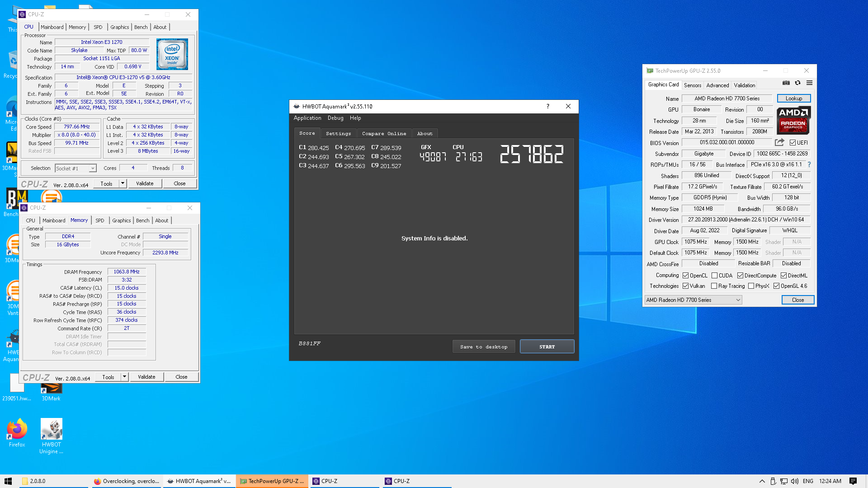Open the Help menu in Aquamark
Image resolution: width=868 pixels, height=488 pixels.
pyautogui.click(x=355, y=118)
